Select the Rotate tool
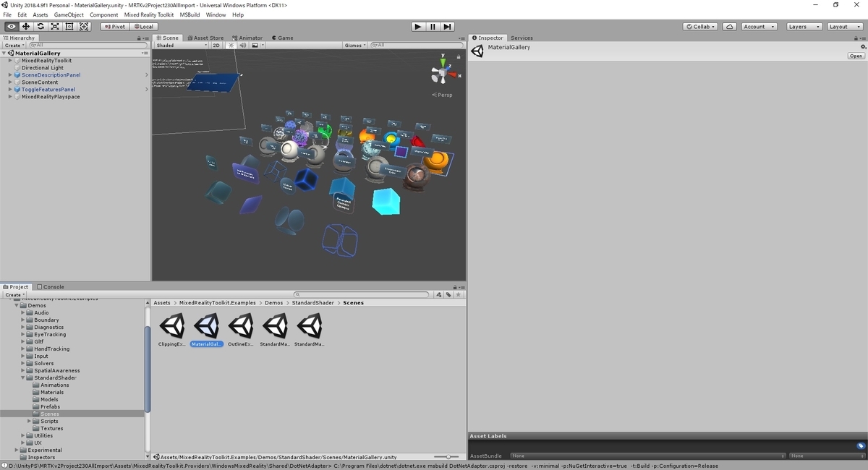868x470 pixels. (41, 26)
